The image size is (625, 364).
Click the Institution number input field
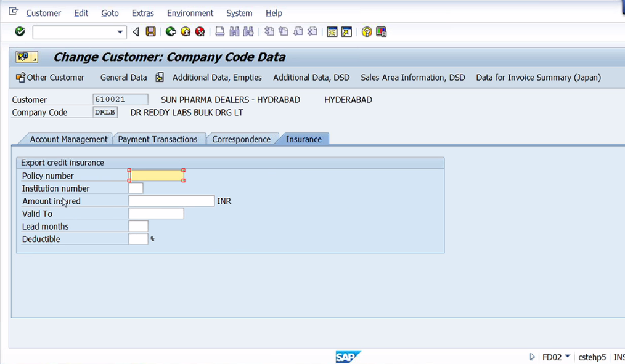coord(136,188)
